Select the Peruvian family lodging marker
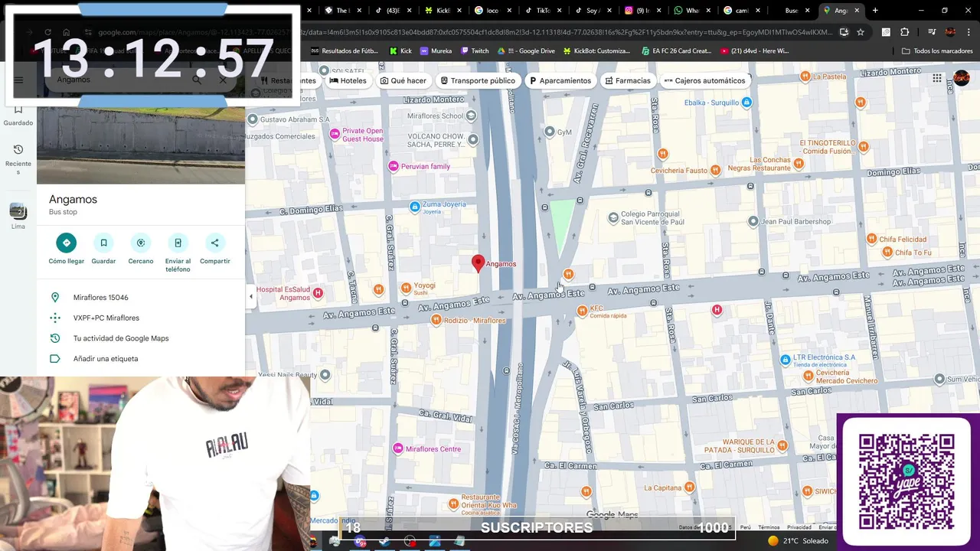This screenshot has height=551, width=980. 394,166
